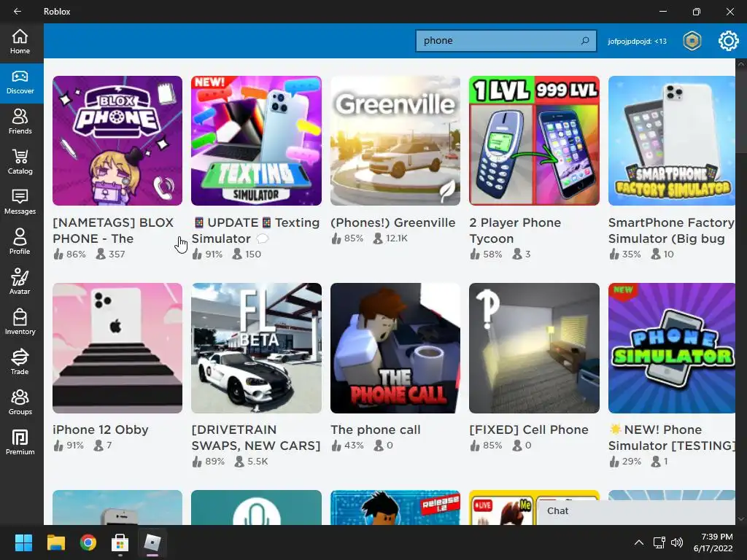Click the '[NAMETAGS] BLOX PHONE - The' title
The image size is (747, 560).
pos(113,230)
